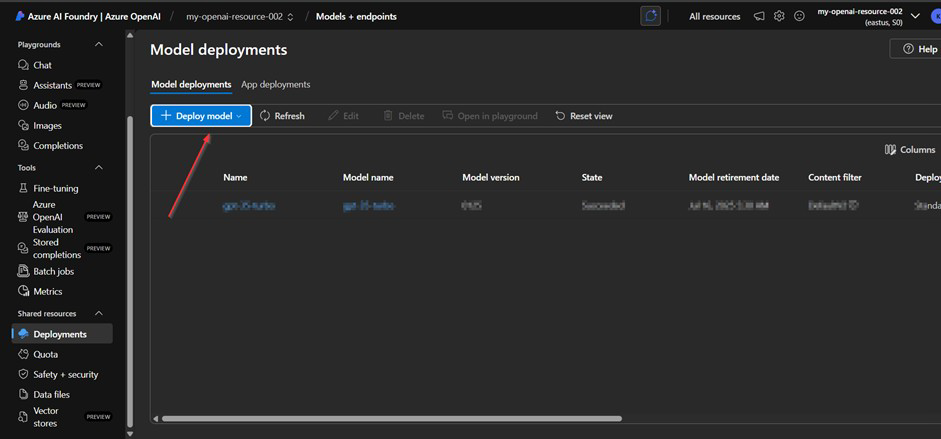Image resolution: width=941 pixels, height=439 pixels.
Task: Open settings gear icon in header
Action: (x=779, y=16)
